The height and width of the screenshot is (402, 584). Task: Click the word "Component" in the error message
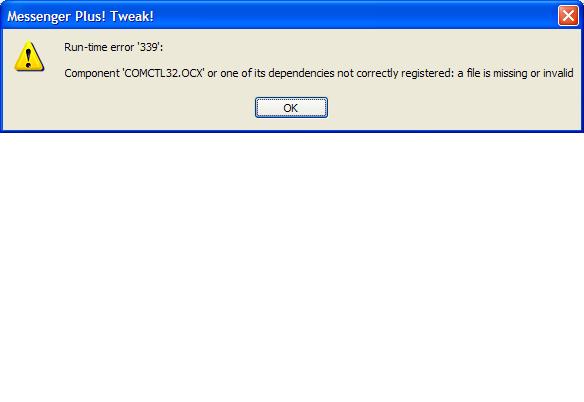pyautogui.click(x=92, y=73)
